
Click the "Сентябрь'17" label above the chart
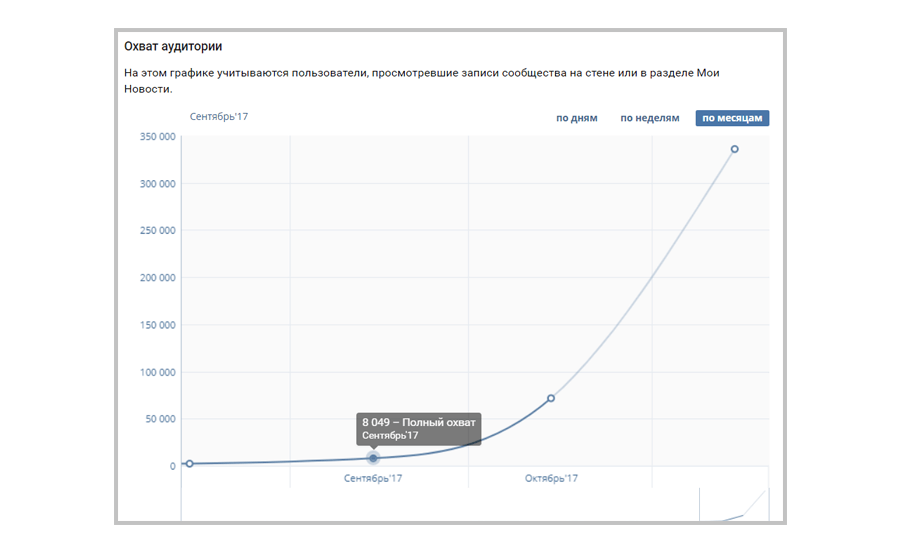(219, 117)
